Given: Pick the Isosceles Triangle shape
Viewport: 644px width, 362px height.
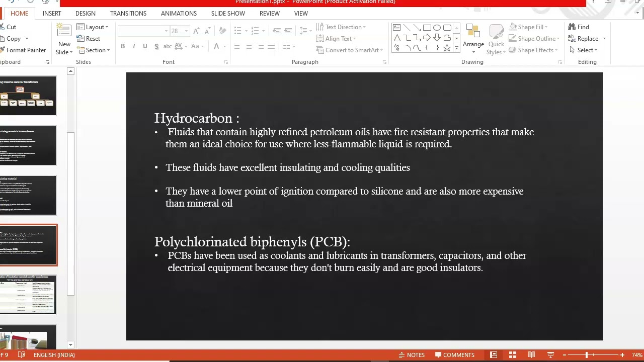Looking at the screenshot, I should (x=397, y=38).
